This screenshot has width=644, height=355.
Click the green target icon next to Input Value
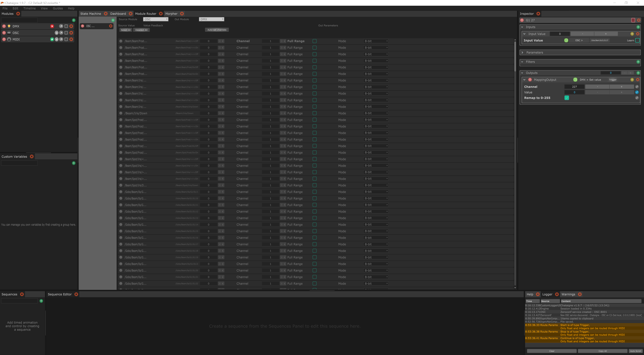tap(566, 40)
